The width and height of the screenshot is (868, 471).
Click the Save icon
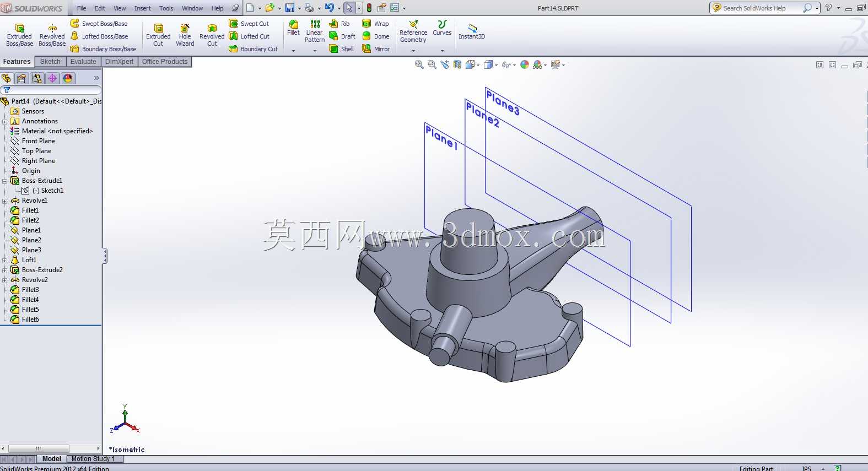[289, 8]
